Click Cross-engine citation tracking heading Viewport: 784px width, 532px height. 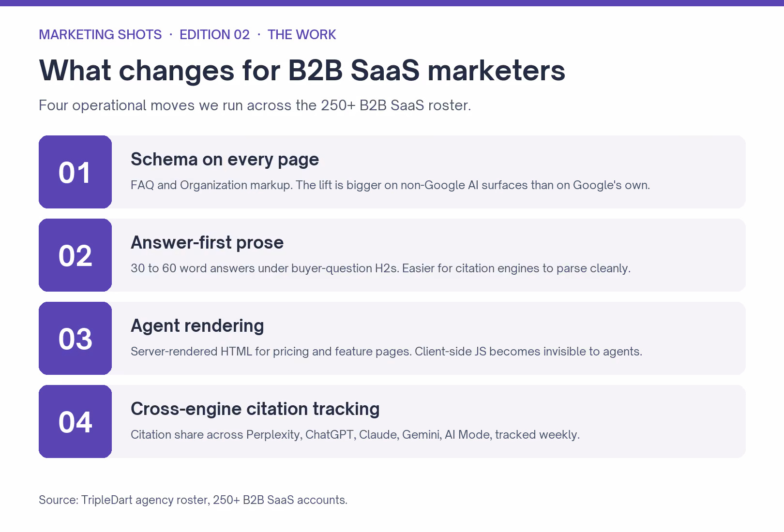point(255,409)
